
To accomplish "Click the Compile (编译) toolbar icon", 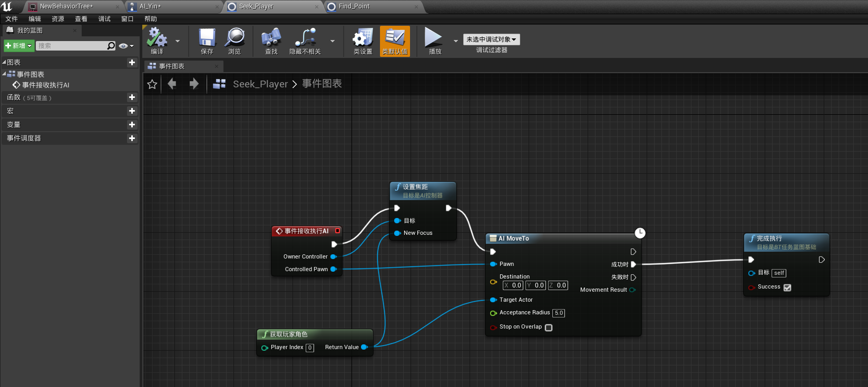I will pos(157,41).
